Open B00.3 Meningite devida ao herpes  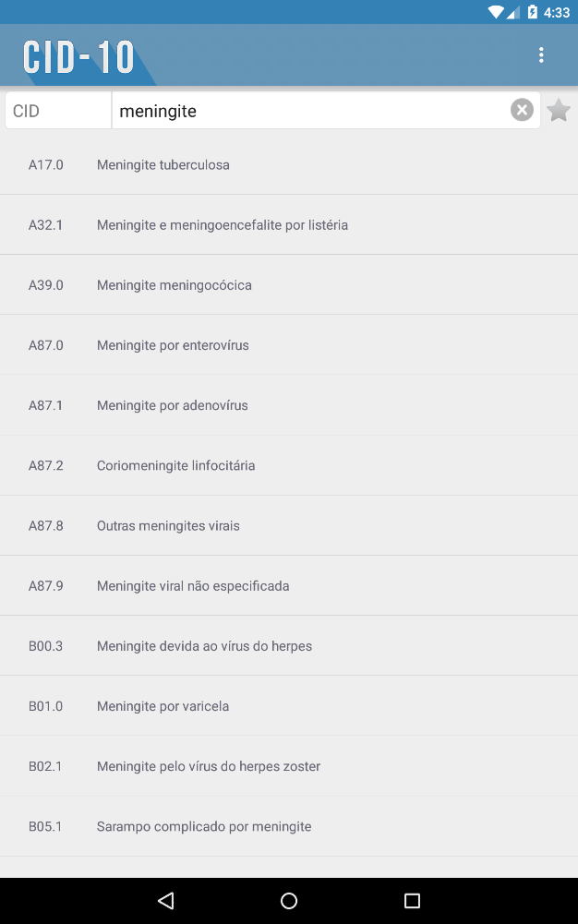coord(289,646)
